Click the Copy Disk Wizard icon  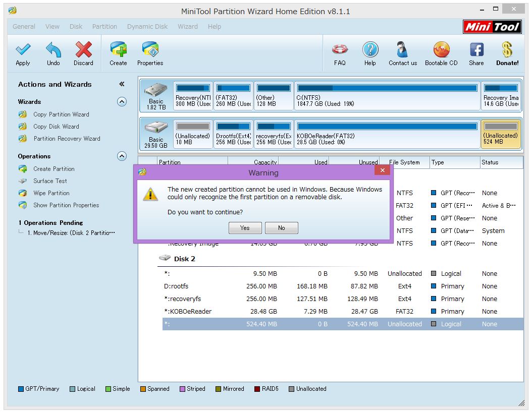tap(23, 127)
